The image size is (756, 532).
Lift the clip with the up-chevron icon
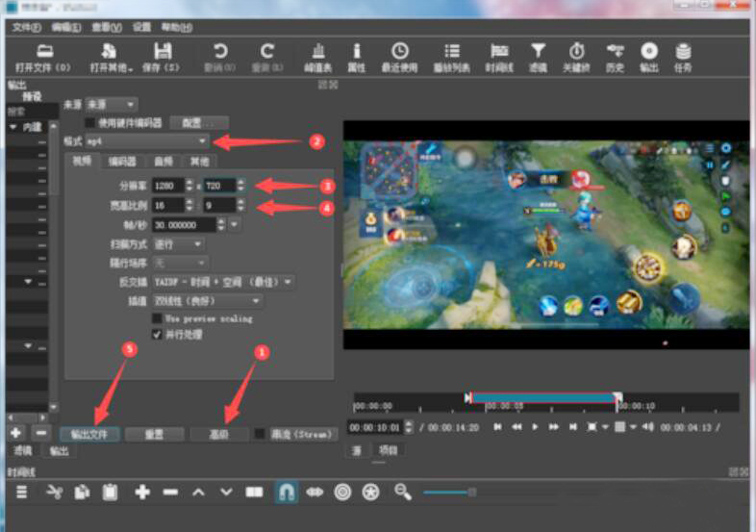tap(198, 493)
